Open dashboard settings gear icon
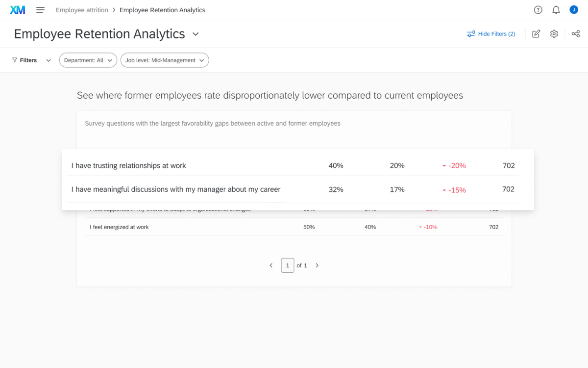588x368 pixels. [x=554, y=33]
